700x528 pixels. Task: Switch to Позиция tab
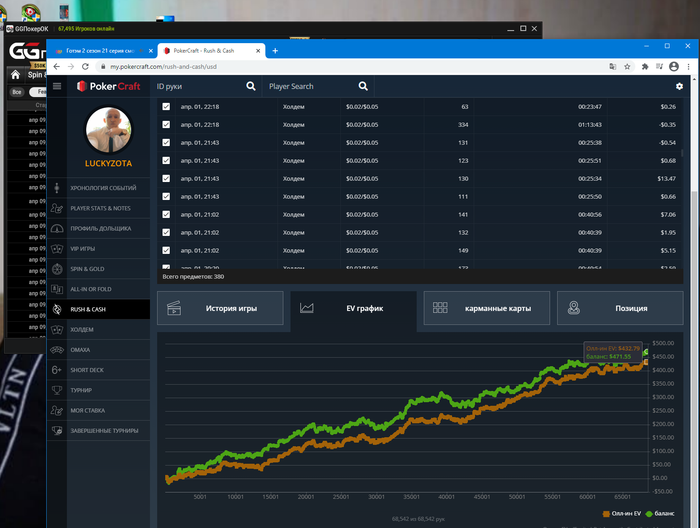620,308
